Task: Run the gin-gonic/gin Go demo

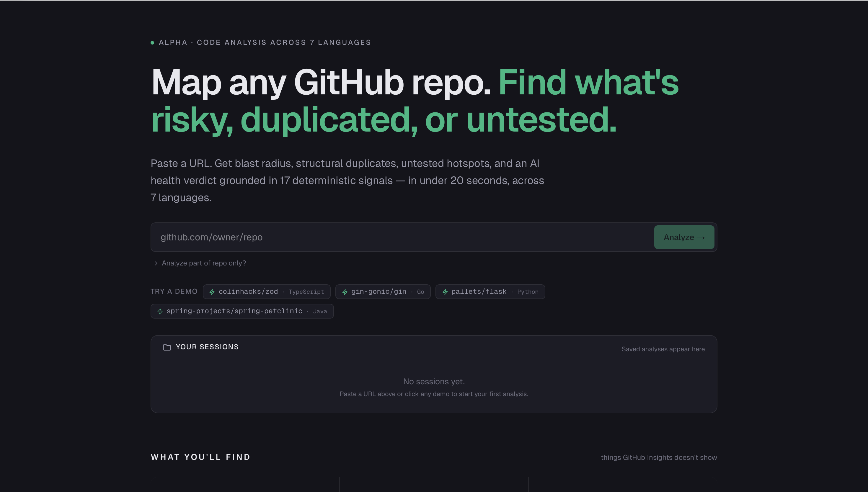Action: [383, 292]
